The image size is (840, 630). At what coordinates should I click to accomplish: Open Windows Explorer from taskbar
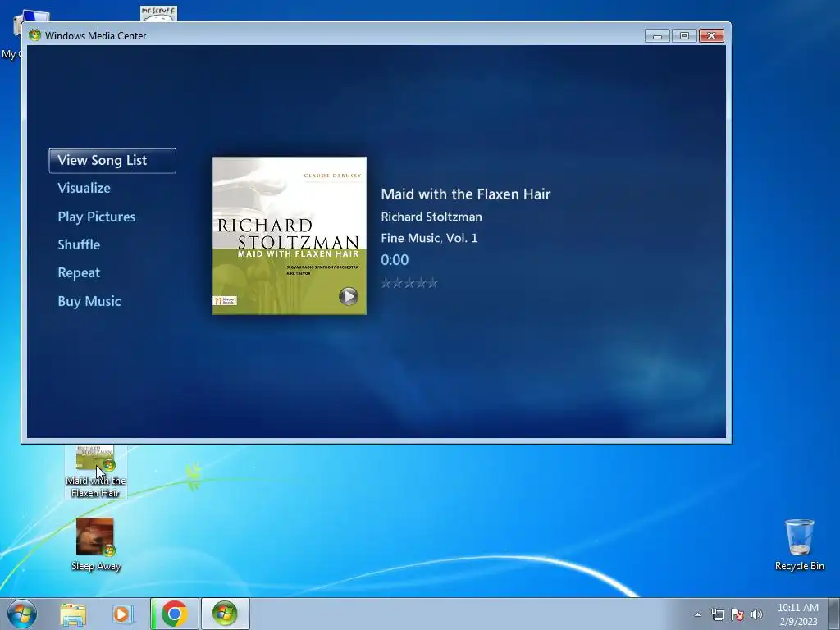tap(73, 614)
